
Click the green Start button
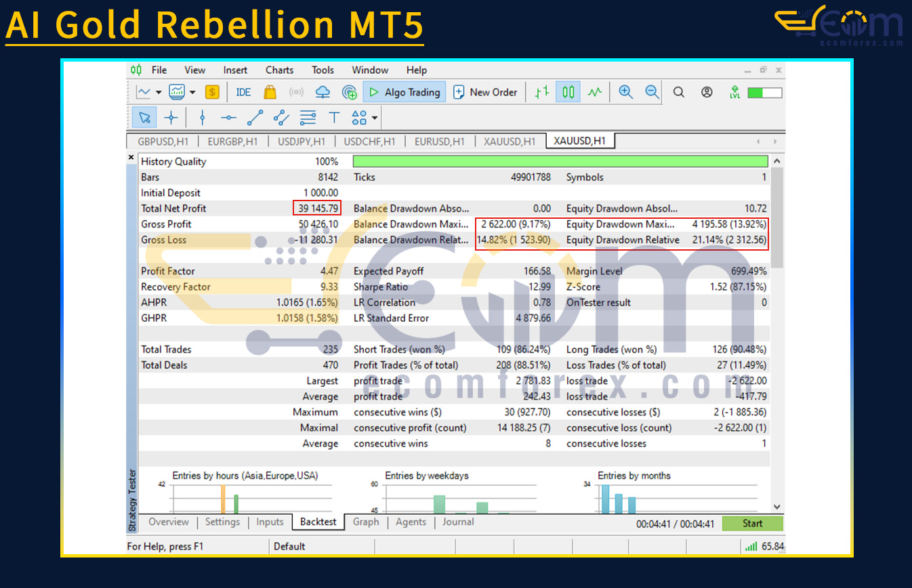752,523
